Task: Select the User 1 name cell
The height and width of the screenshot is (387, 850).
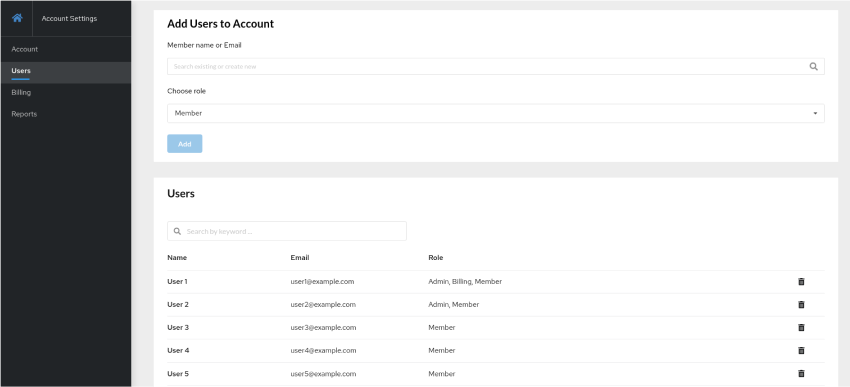Action: coord(177,282)
